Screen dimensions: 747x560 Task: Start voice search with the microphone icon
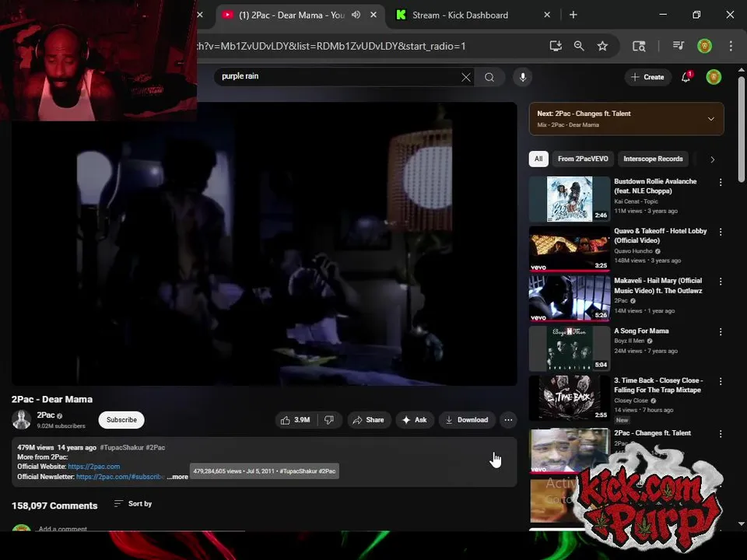click(x=523, y=77)
